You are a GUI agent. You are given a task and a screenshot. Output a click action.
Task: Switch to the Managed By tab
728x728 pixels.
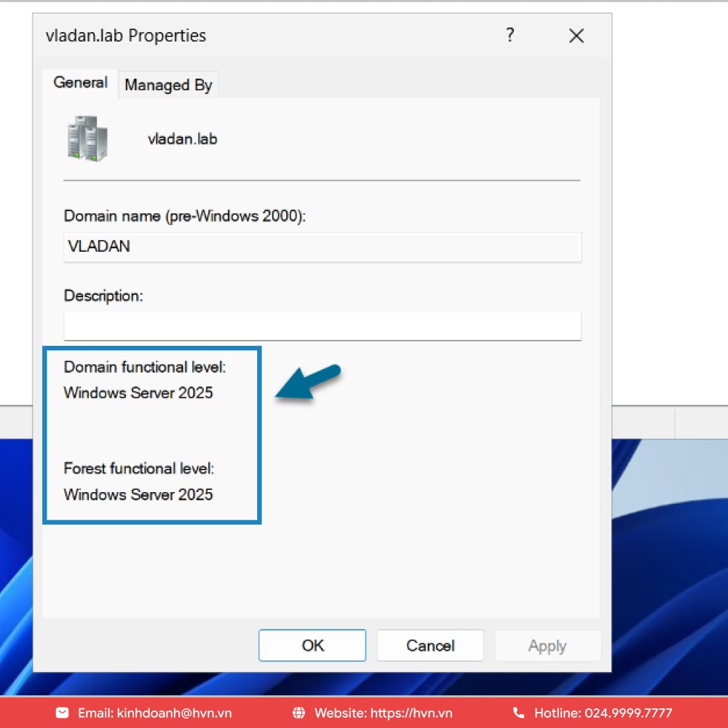[168, 85]
